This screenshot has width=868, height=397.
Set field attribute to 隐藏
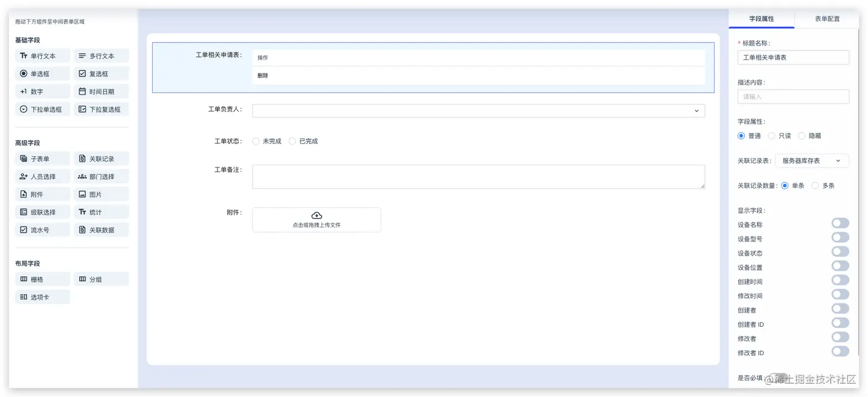(801, 136)
